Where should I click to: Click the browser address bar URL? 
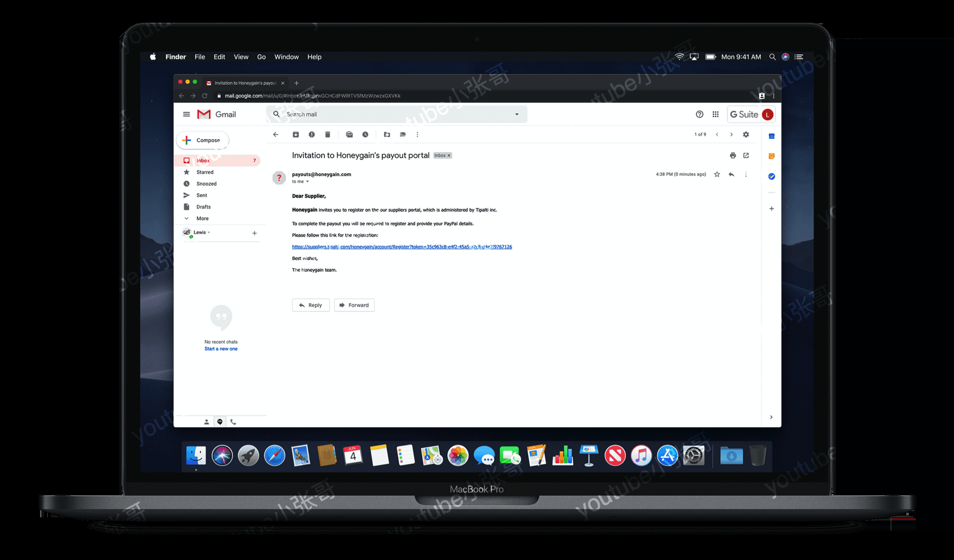pos(313,96)
